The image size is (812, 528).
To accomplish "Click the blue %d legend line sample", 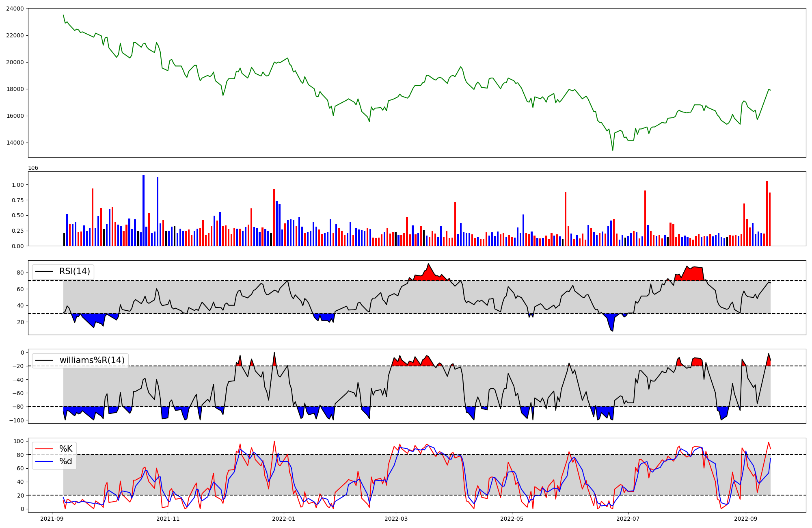I will (44, 461).
